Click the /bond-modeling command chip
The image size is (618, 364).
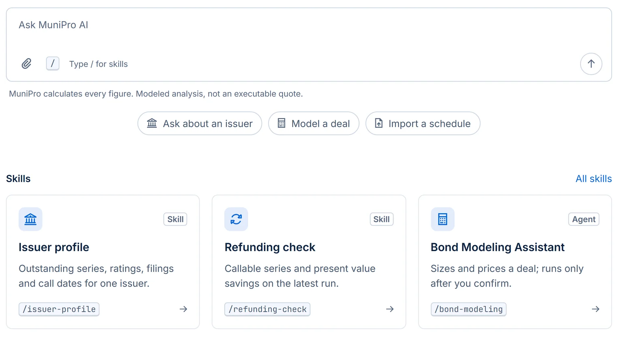[468, 309]
